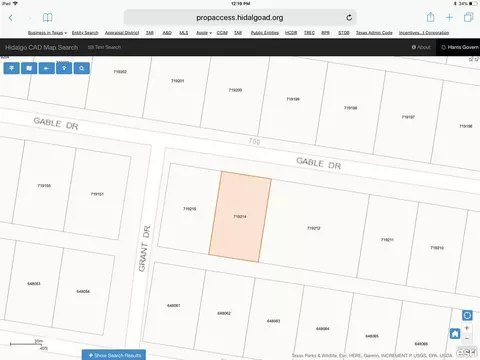Click the Show Search Results button
The width and height of the screenshot is (480, 360).
pos(114,355)
